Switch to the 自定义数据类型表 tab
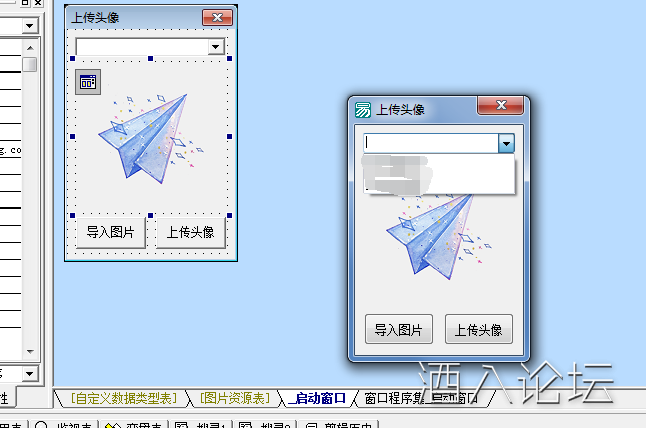This screenshot has width=646, height=428. tap(124, 398)
